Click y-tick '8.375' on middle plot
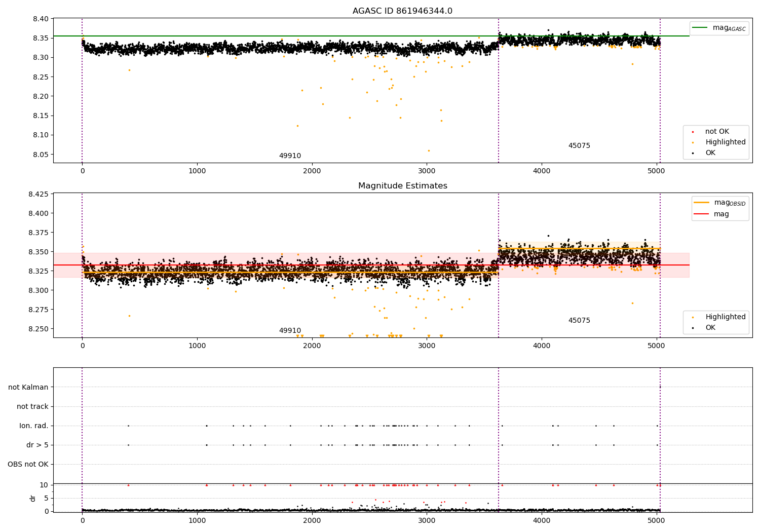The height and width of the screenshot is (532, 760). [39, 233]
